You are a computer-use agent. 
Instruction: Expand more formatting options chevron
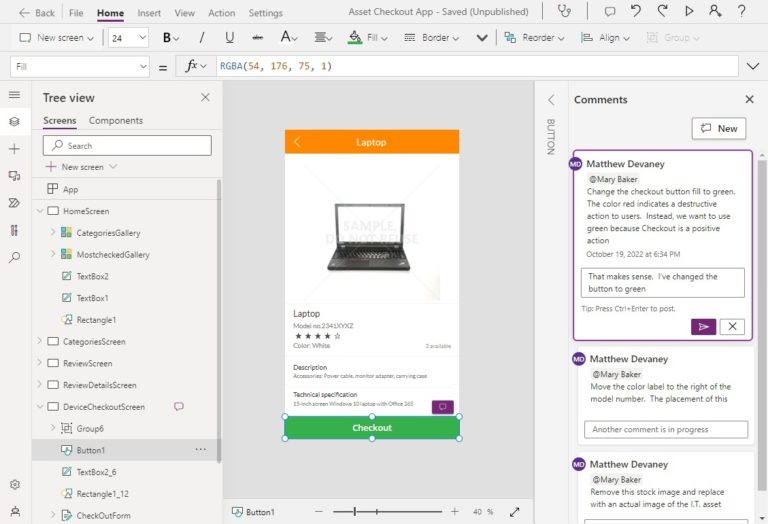[x=482, y=38]
